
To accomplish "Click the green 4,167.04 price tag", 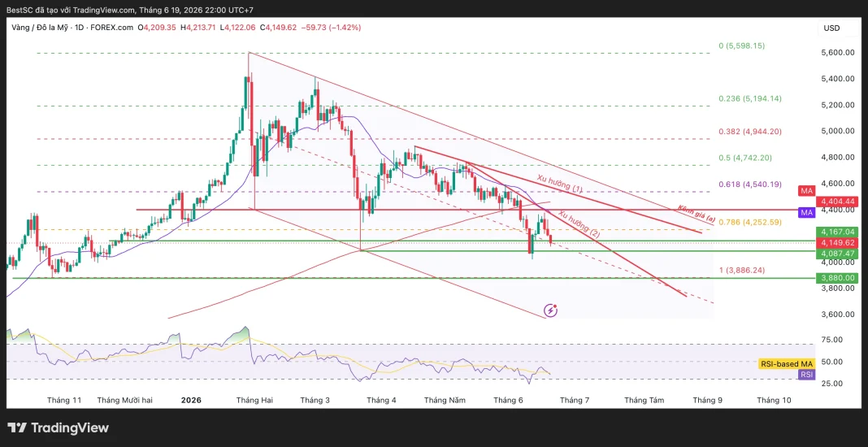I will click(x=838, y=232).
